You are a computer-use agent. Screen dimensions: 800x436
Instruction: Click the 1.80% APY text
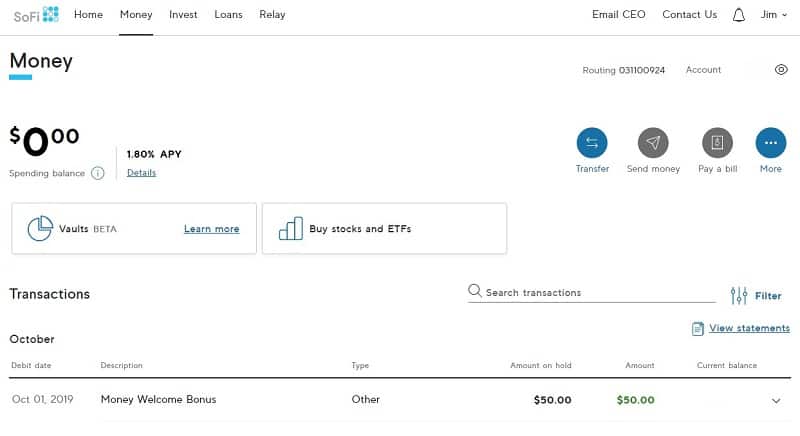tap(154, 154)
